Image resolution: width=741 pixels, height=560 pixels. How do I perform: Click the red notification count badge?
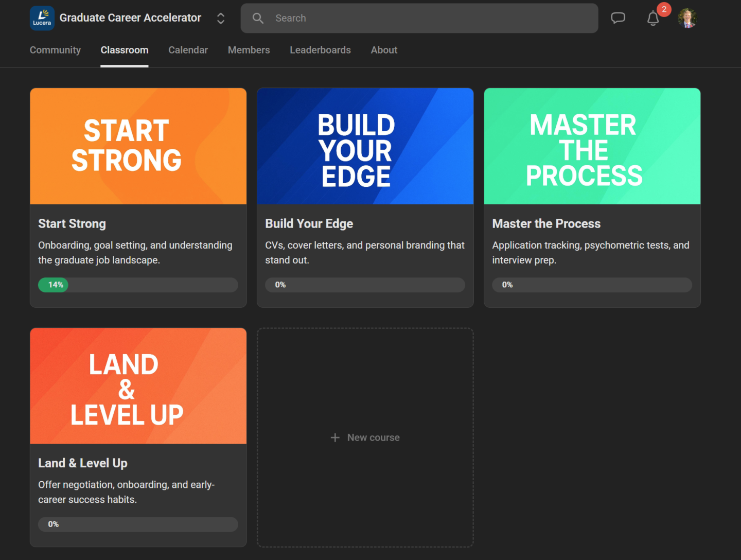pos(664,9)
